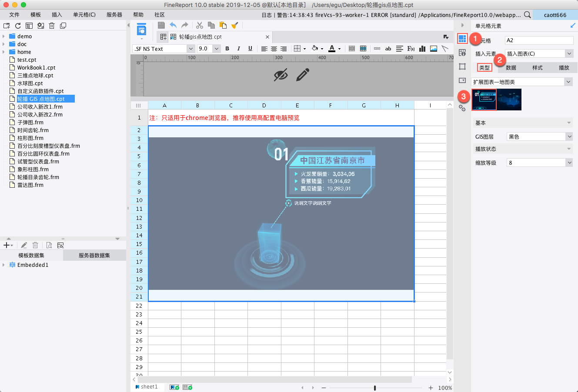Click the new folder icon in file panel

(7, 26)
